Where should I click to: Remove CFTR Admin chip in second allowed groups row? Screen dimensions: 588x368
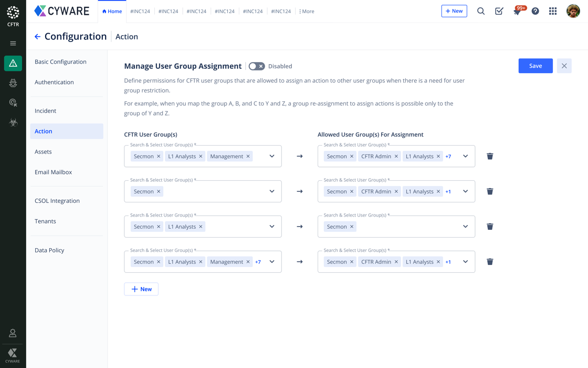click(x=396, y=191)
